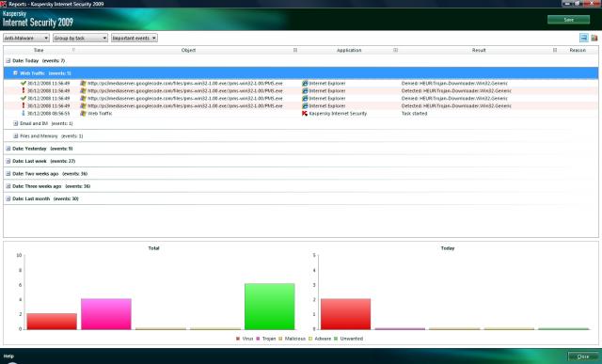Image resolution: width=602 pixels, height=364 pixels.
Task: Select 'Web Traffic' object cell in Task started row
Action: tap(100, 113)
